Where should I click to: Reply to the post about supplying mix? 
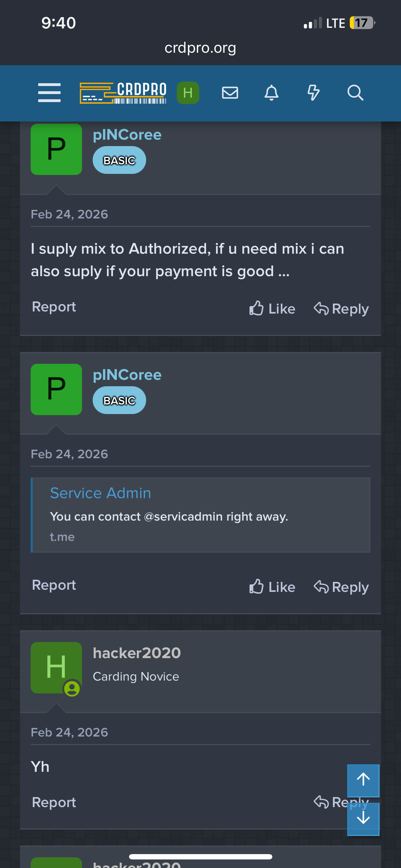click(341, 309)
